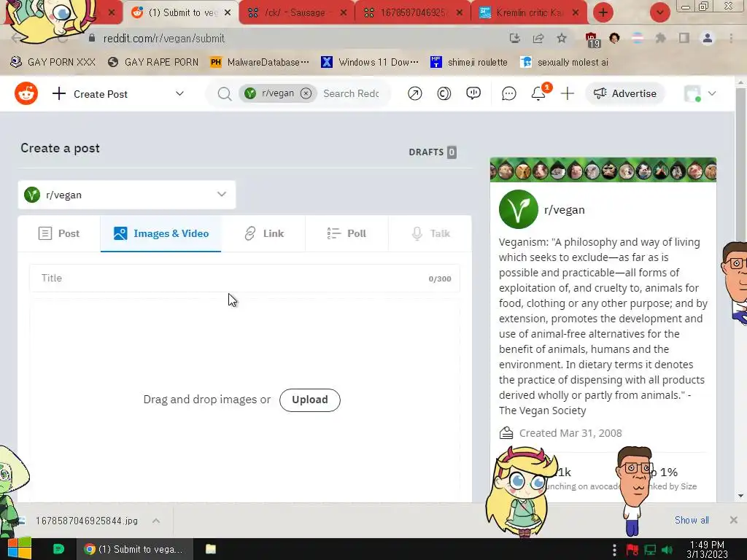Close the downloads bar

point(734,520)
